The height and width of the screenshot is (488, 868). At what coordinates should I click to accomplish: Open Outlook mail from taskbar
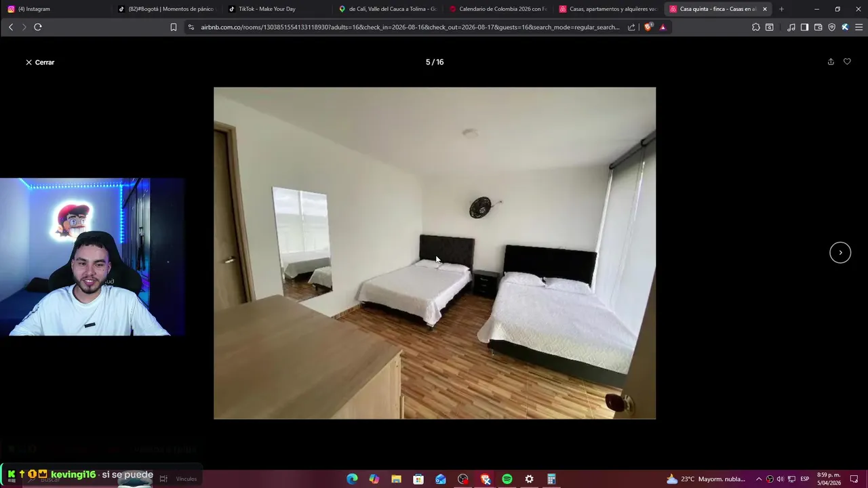(441, 479)
